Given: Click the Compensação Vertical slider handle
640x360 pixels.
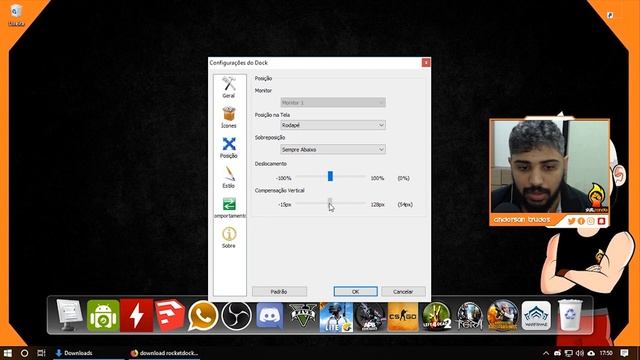Looking at the screenshot, I should pos(330,202).
